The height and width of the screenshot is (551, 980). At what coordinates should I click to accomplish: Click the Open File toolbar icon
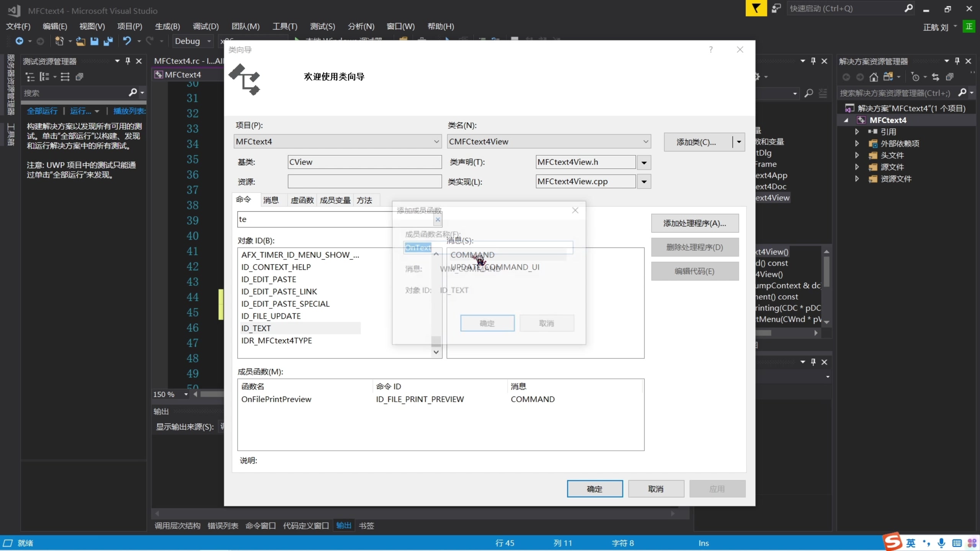tap(80, 41)
